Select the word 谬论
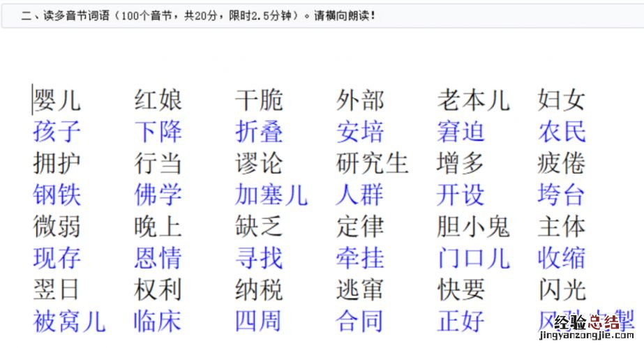644x348 pixels. click(x=259, y=163)
